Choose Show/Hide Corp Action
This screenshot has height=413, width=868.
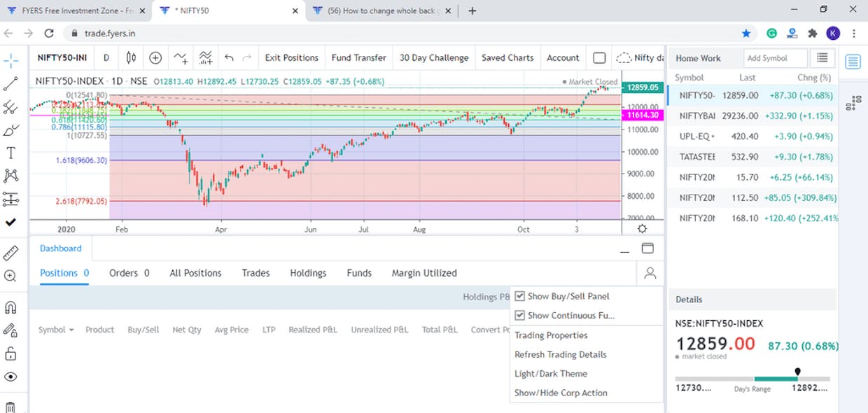point(561,393)
